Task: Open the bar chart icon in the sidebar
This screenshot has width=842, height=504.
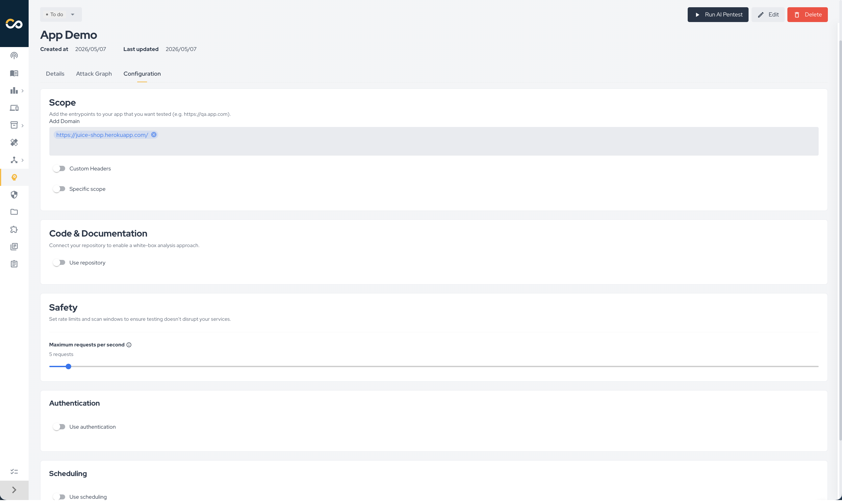Action: pos(14,90)
